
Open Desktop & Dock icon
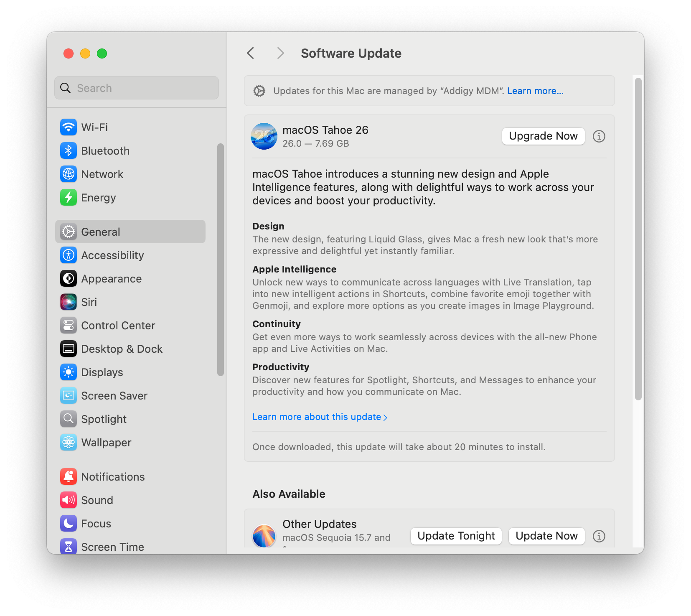[69, 349]
